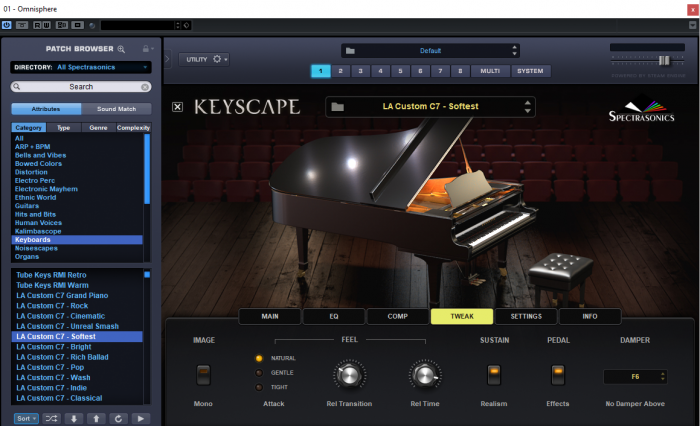Open the LA Custom C7 - Softest patch menu
Viewport: 700px width, 426px height.
(430, 107)
